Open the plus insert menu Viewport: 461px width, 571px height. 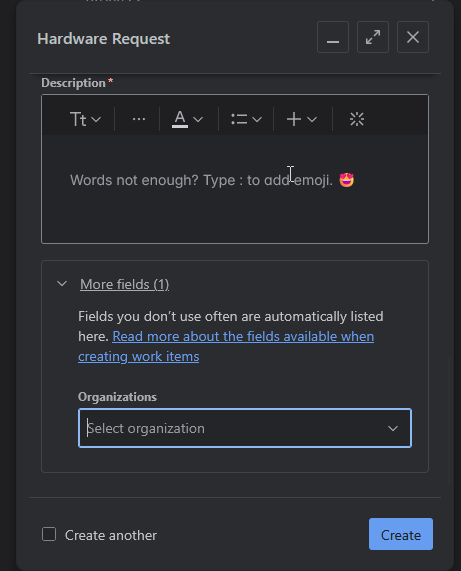tap(302, 119)
